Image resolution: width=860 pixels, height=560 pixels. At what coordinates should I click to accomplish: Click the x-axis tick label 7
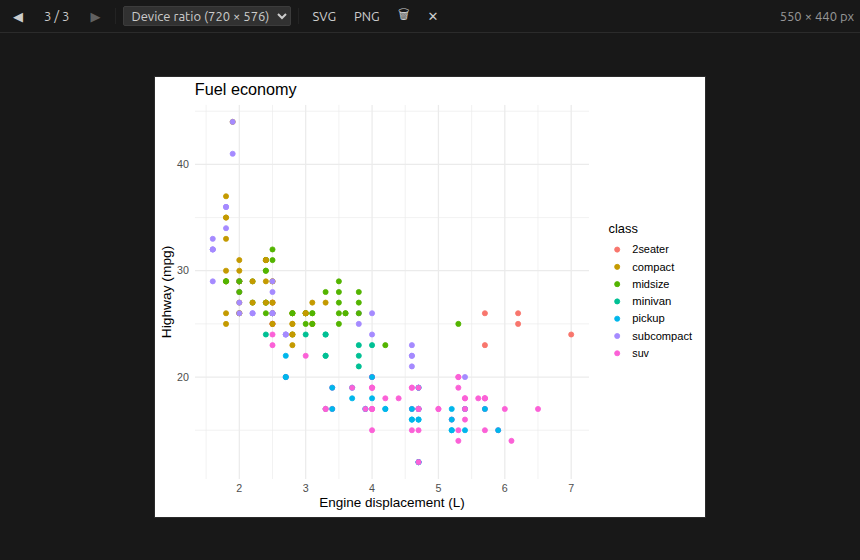pyautogui.click(x=571, y=488)
